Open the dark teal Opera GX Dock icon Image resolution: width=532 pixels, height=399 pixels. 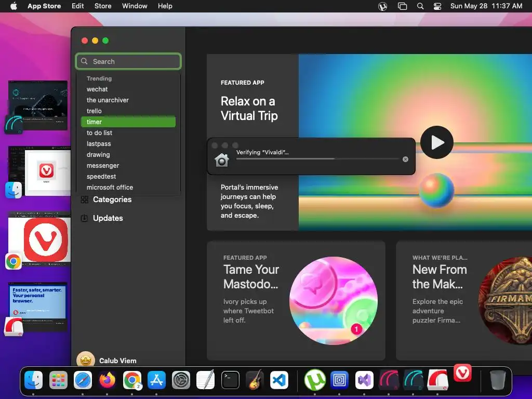[413, 380]
